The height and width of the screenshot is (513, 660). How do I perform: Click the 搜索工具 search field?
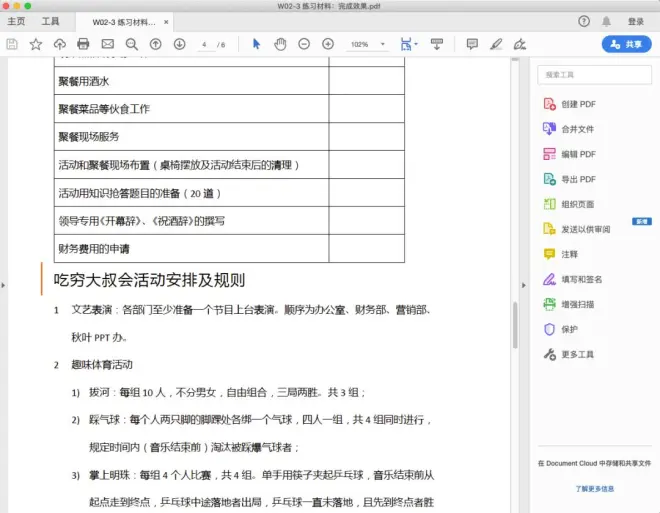pyautogui.click(x=594, y=75)
